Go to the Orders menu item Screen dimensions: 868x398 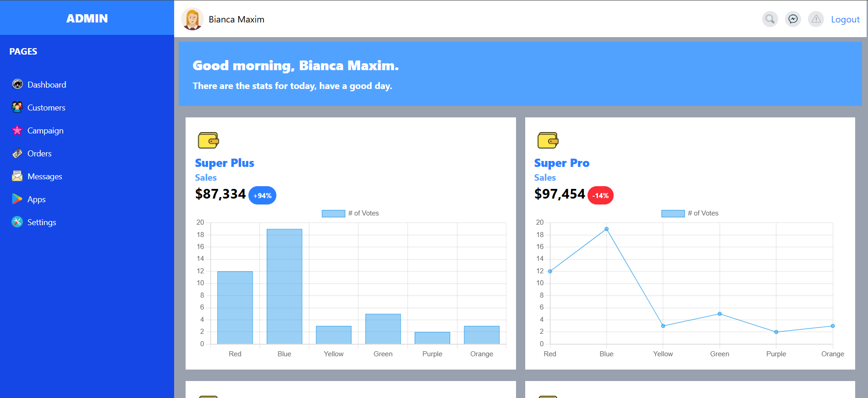pos(39,154)
